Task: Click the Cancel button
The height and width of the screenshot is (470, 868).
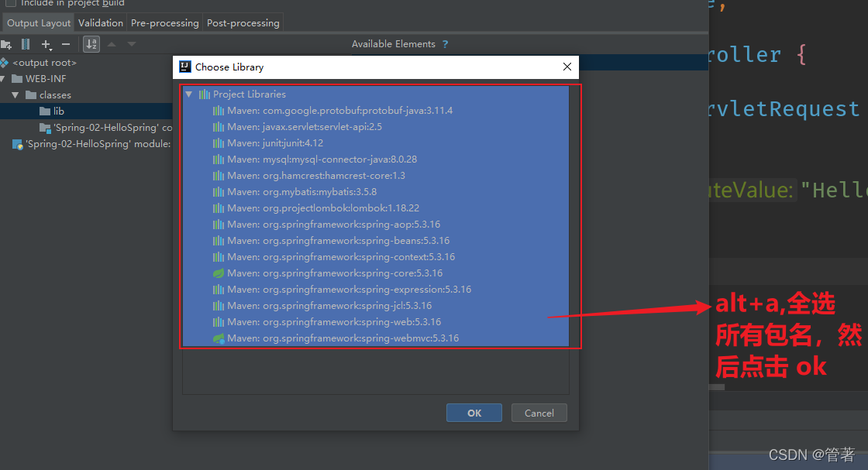Action: [539, 413]
